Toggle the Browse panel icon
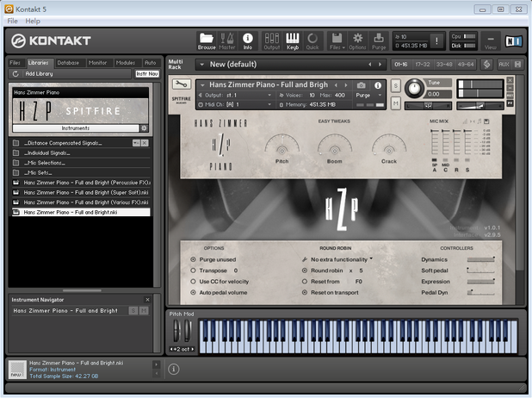Viewport: 532px width, 398px height. pyautogui.click(x=207, y=41)
